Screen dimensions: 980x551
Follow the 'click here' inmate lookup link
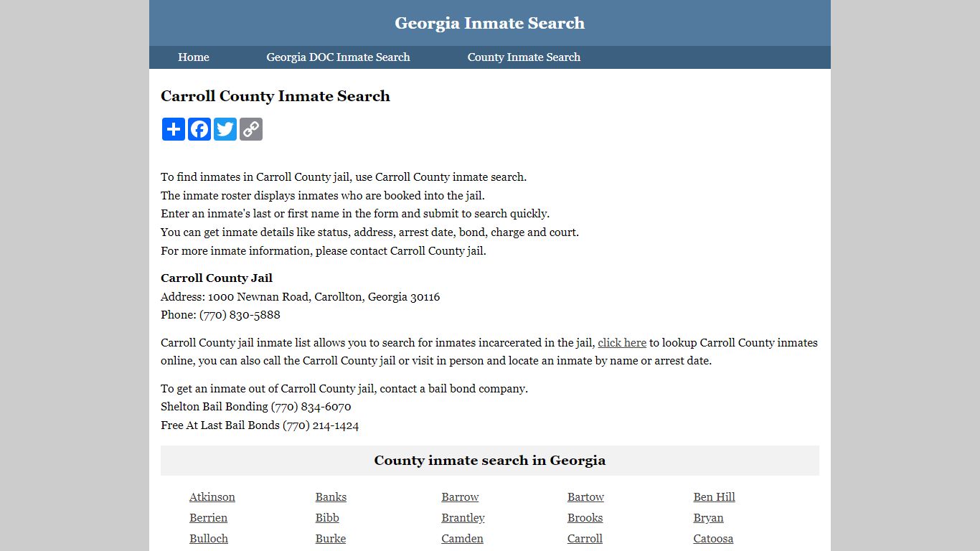tap(622, 343)
